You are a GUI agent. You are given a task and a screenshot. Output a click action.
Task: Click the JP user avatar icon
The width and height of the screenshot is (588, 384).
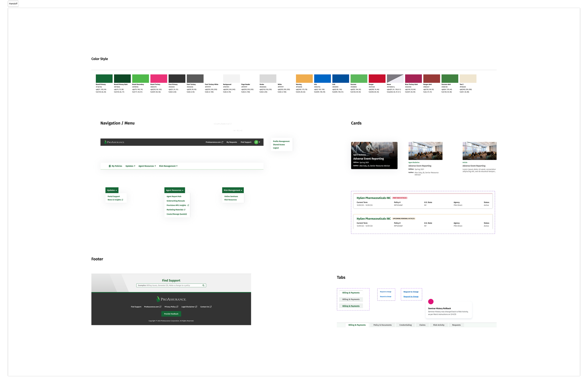pos(256,142)
